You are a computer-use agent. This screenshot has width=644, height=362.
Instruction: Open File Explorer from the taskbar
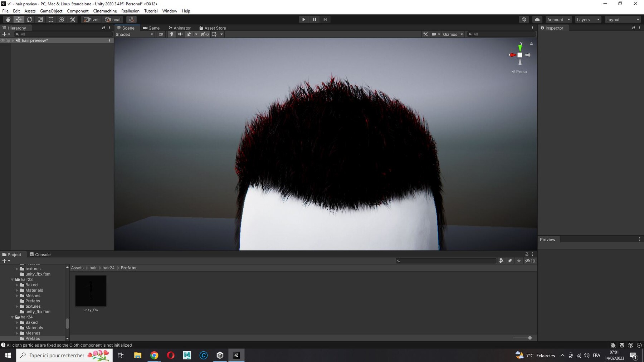coord(138,355)
